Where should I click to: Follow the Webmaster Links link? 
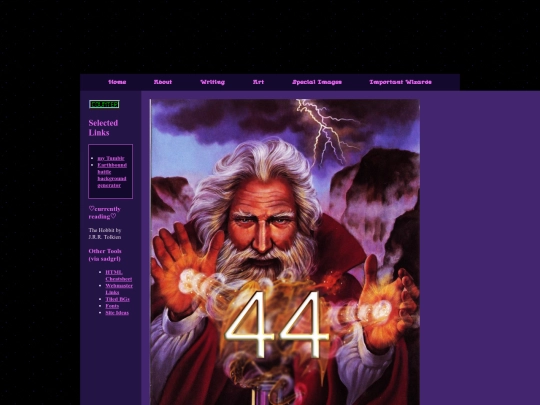point(119,289)
